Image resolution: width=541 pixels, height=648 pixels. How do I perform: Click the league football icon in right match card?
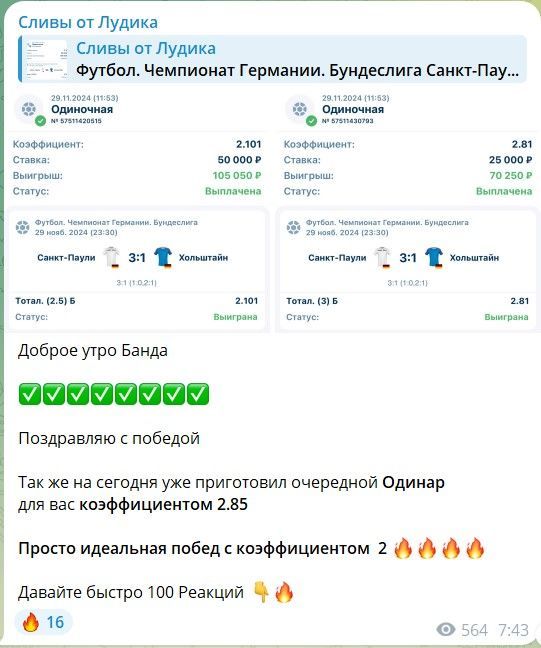293,227
